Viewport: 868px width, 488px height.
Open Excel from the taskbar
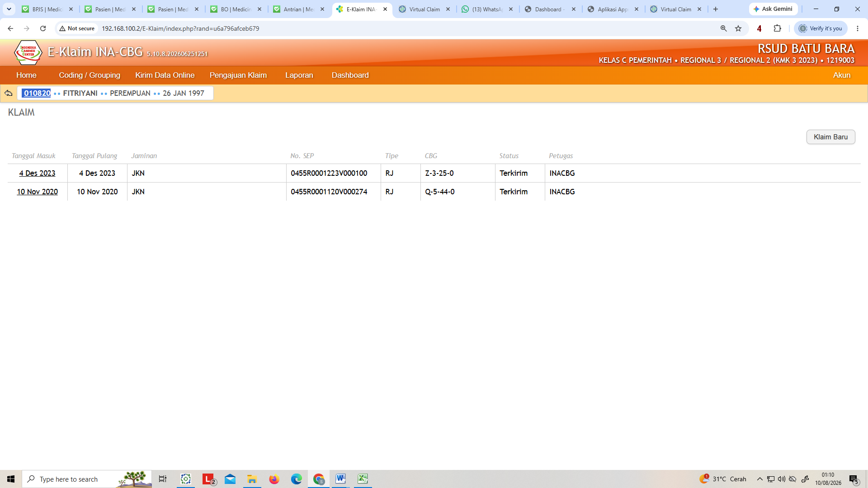(363, 479)
